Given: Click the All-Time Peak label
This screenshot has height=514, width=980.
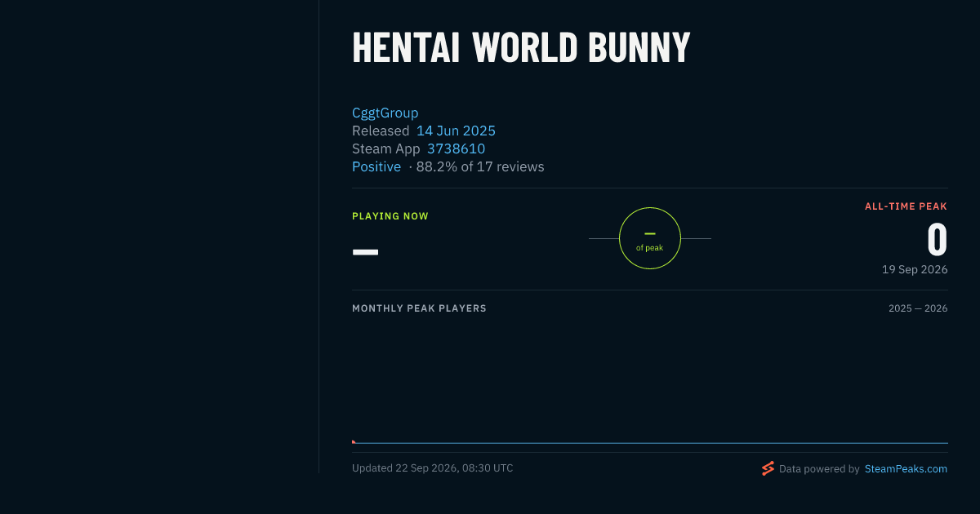Looking at the screenshot, I should click(906, 206).
